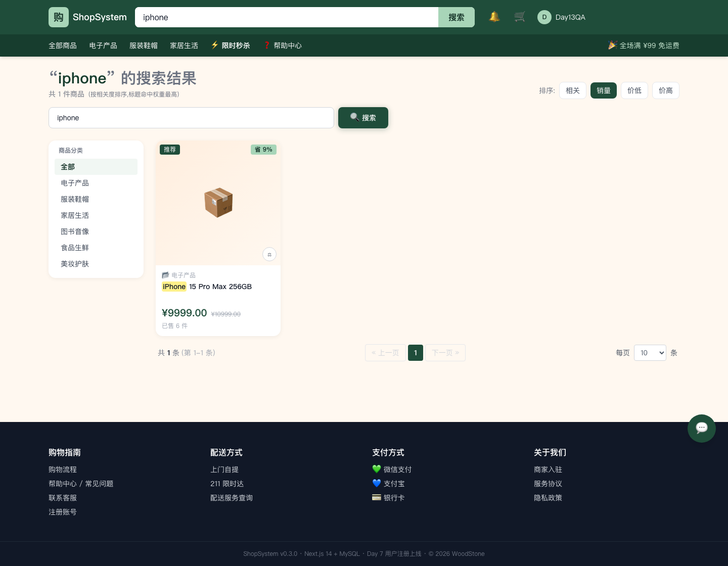Viewport: 728px width, 566px height.
Task: Select 食品生鲜 category in sidebar
Action: [x=96, y=248]
